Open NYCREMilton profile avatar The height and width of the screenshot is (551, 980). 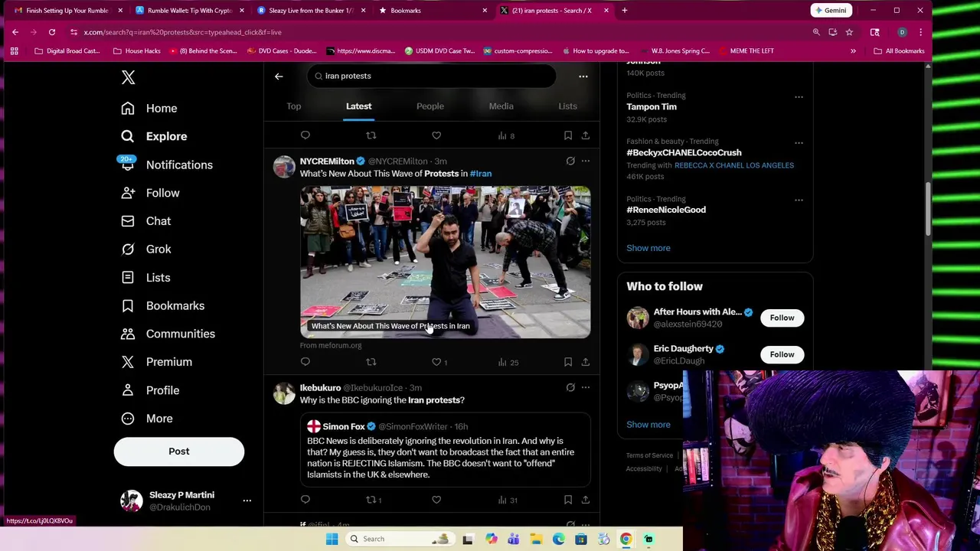(284, 168)
